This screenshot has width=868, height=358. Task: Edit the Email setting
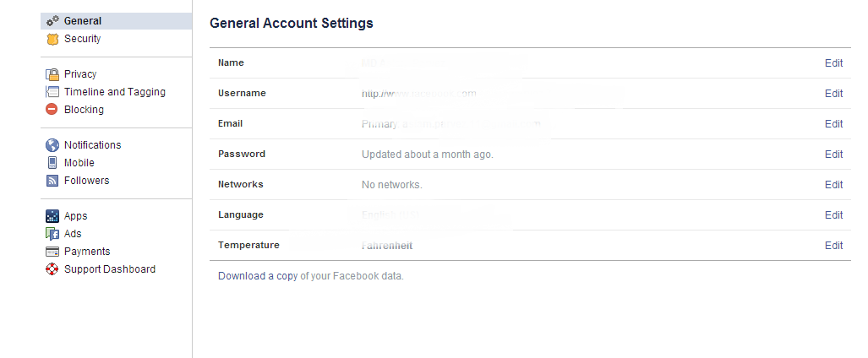(833, 124)
